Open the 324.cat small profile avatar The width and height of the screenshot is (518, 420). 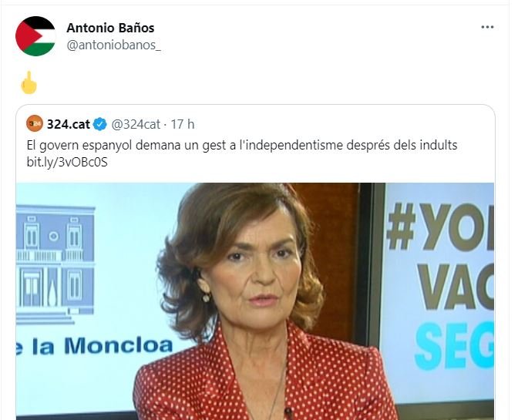coord(35,124)
